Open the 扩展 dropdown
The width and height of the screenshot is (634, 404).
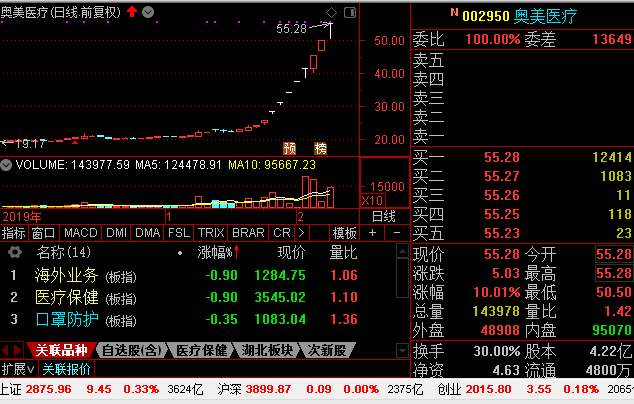click(x=18, y=369)
